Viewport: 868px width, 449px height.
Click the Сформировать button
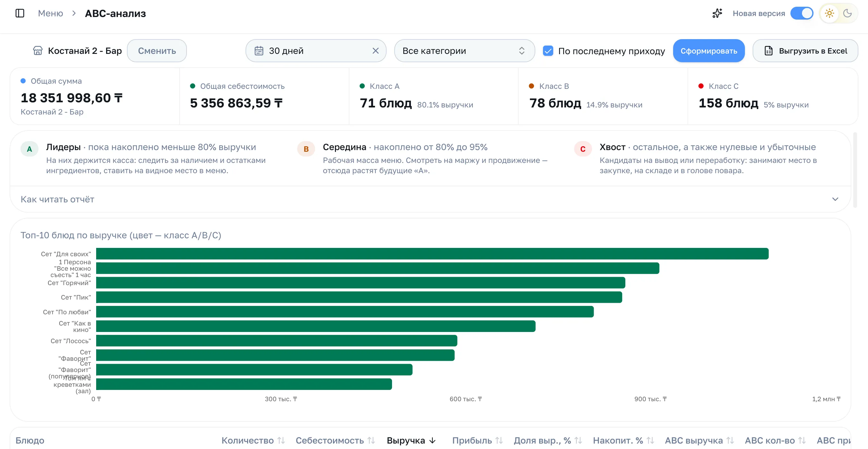pyautogui.click(x=709, y=51)
